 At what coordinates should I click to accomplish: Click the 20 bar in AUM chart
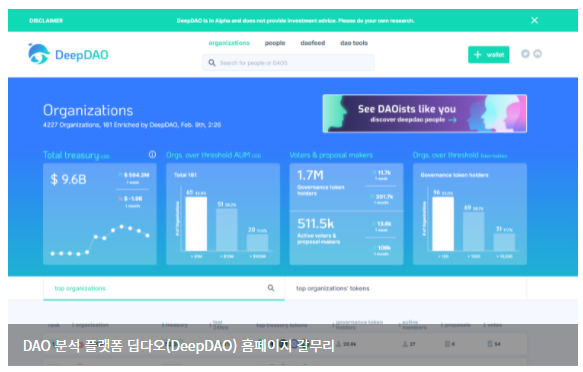coord(257,243)
